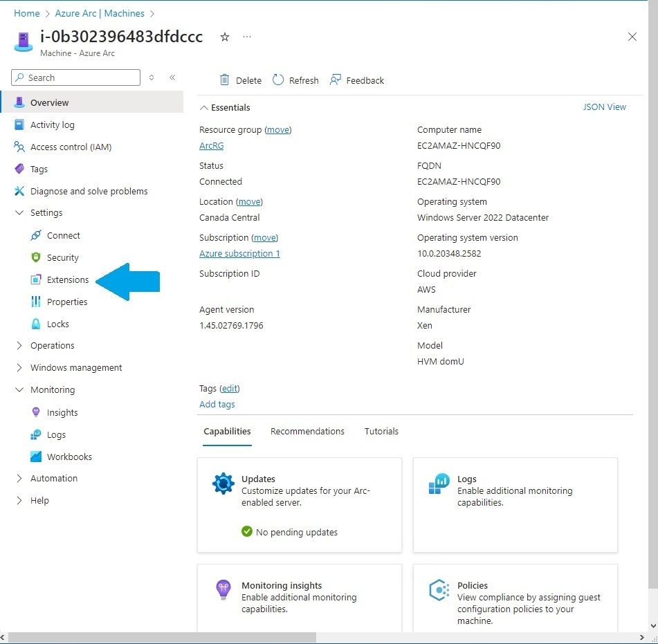658x644 pixels.
Task: Click the green Security shield icon
Action: point(36,257)
